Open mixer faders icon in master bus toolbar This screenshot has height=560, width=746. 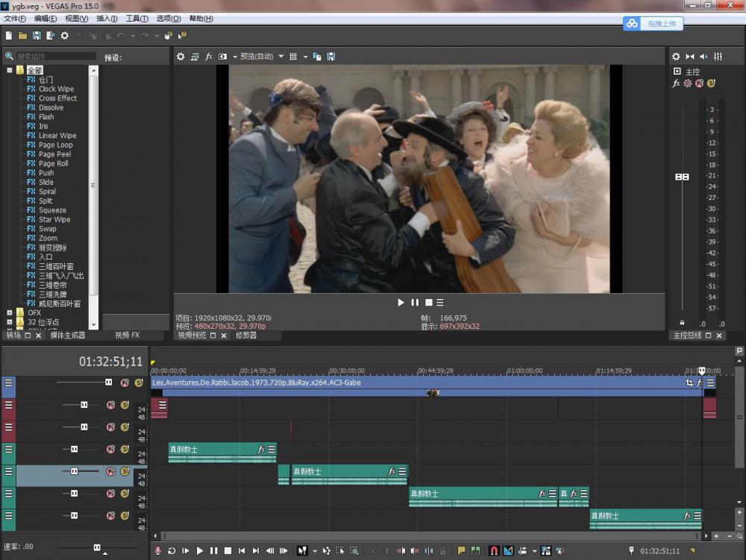click(x=718, y=57)
